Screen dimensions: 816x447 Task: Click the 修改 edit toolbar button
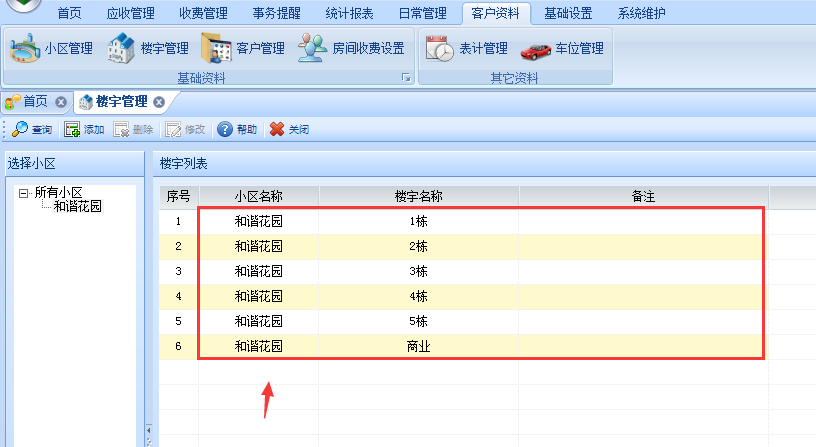click(x=185, y=129)
